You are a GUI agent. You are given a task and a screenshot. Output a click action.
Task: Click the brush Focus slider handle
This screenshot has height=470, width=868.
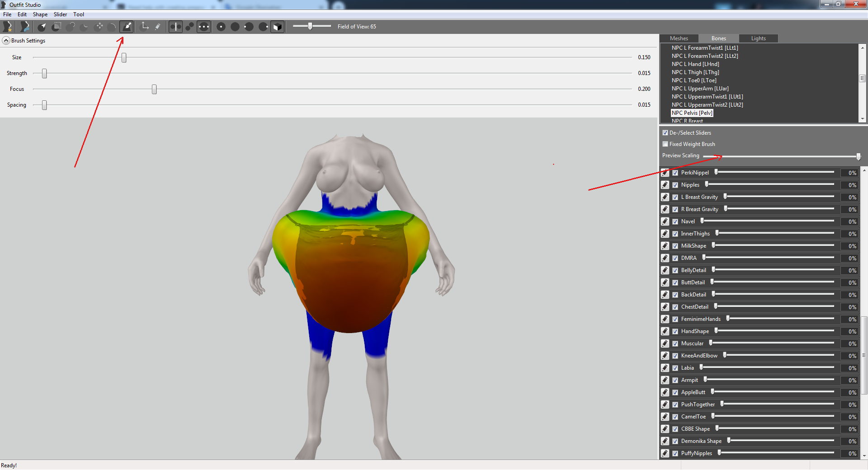coord(154,89)
